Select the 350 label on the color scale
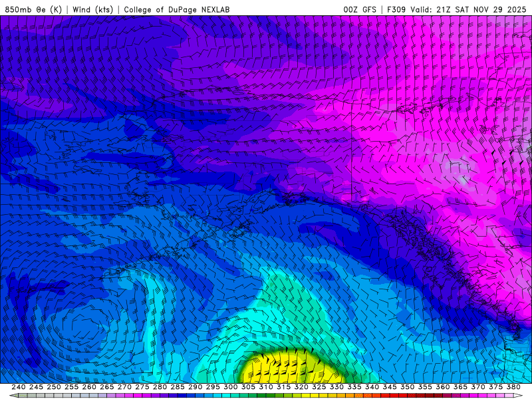The height and width of the screenshot is (399, 532). [x=407, y=387]
